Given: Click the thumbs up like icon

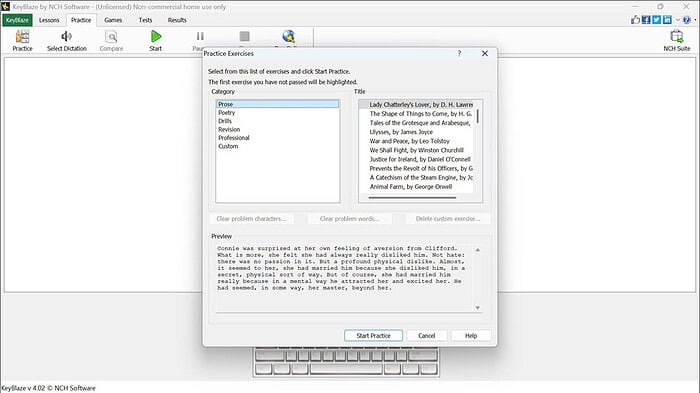Looking at the screenshot, I should click(635, 20).
